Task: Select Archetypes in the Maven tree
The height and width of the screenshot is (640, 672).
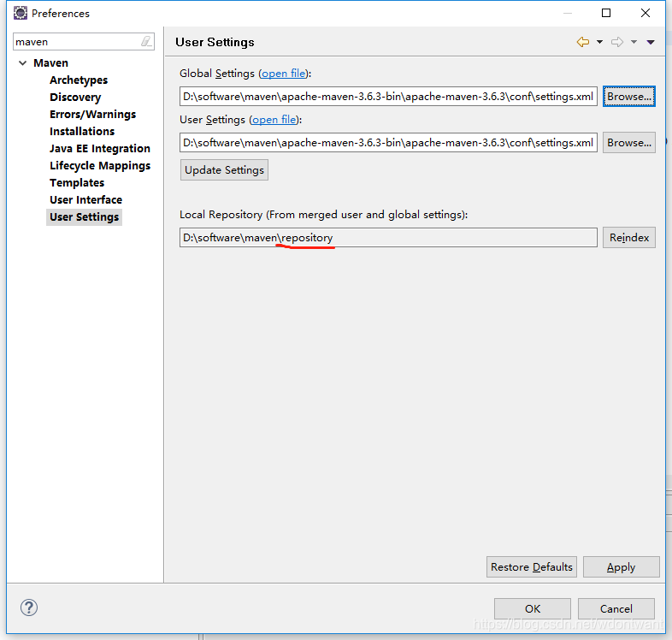Action: [79, 80]
